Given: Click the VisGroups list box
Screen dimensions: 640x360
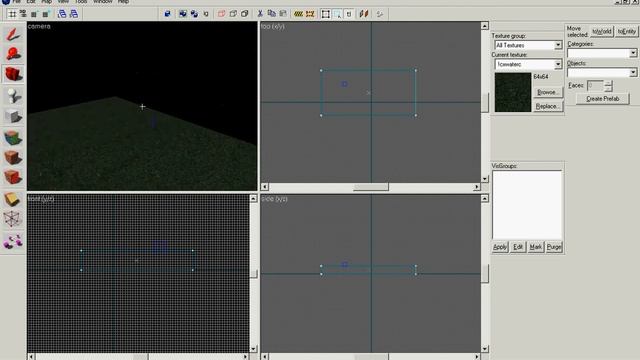Looking at the screenshot, I should click(x=527, y=204).
